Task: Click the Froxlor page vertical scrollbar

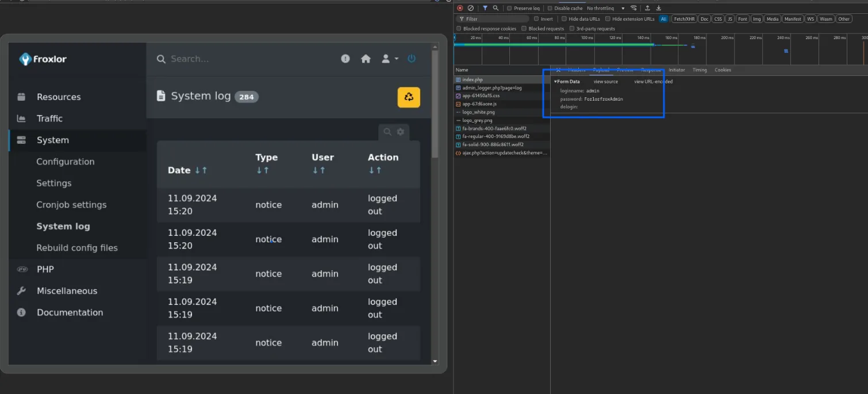Action: pyautogui.click(x=435, y=104)
